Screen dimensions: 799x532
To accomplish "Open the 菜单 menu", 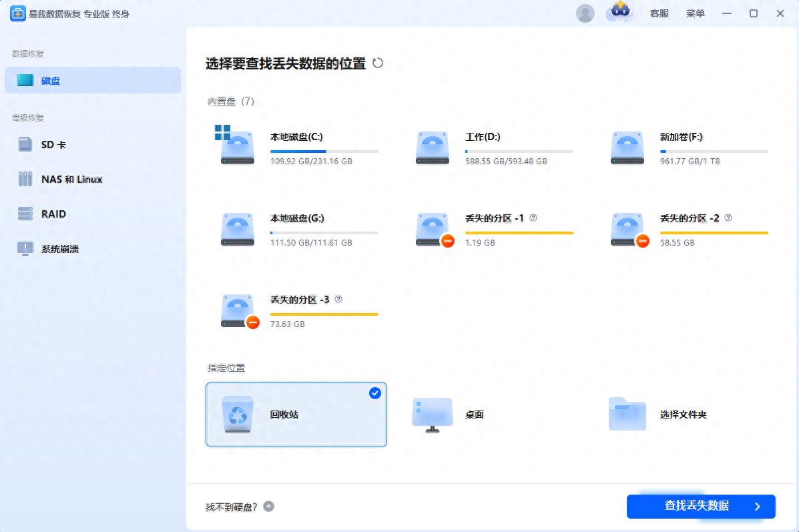I will [696, 13].
